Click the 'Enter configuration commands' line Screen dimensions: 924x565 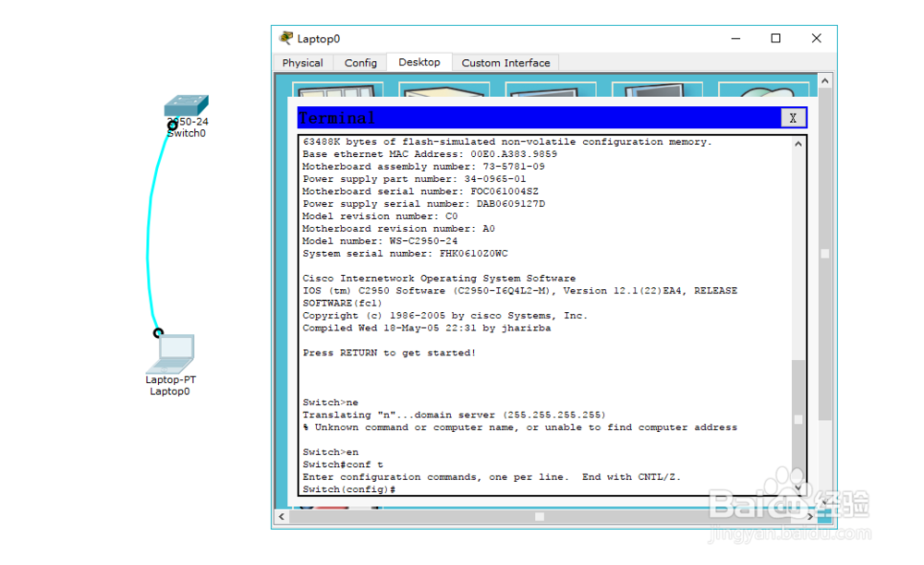492,477
